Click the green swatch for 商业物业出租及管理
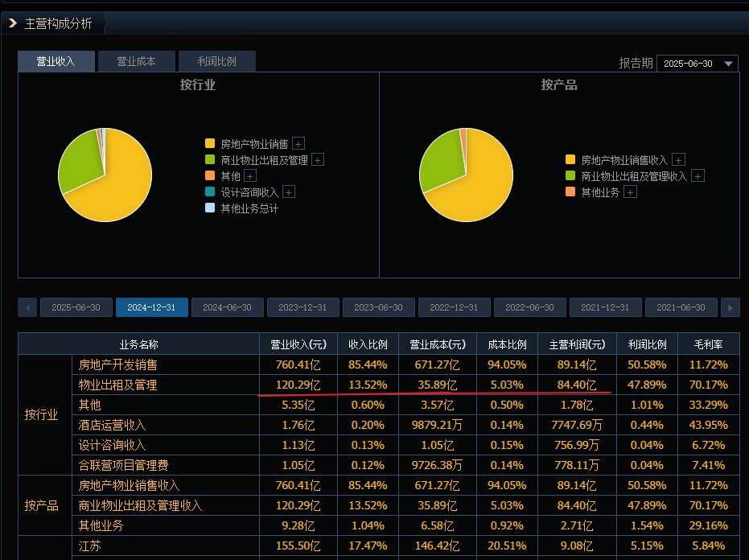The width and height of the screenshot is (749, 560). [x=210, y=159]
